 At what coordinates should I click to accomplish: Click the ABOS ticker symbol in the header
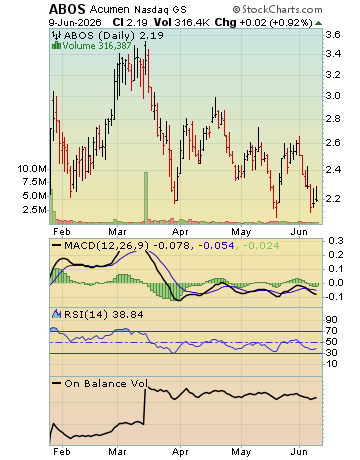pyautogui.click(x=67, y=9)
